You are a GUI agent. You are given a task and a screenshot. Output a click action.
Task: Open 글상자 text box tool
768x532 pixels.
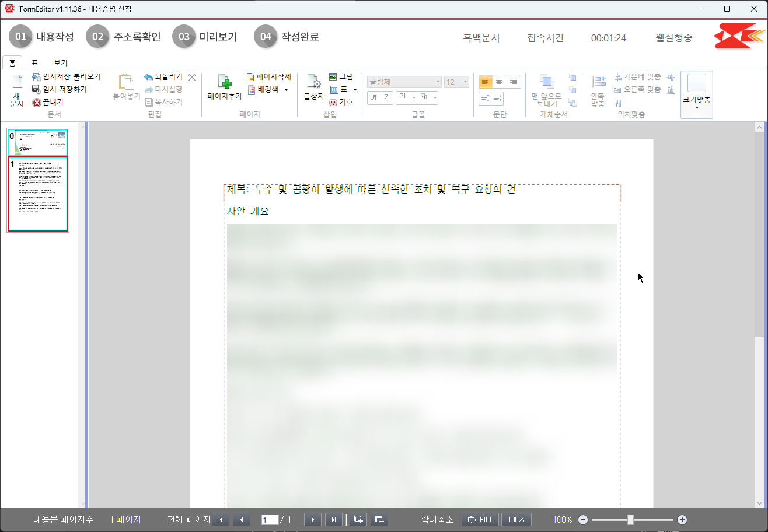(314, 88)
